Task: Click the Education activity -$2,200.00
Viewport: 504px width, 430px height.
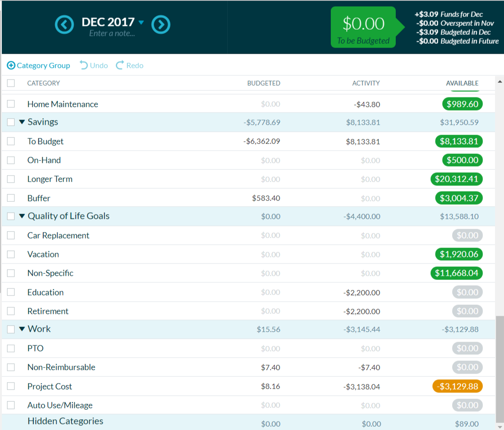Action: 361,293
